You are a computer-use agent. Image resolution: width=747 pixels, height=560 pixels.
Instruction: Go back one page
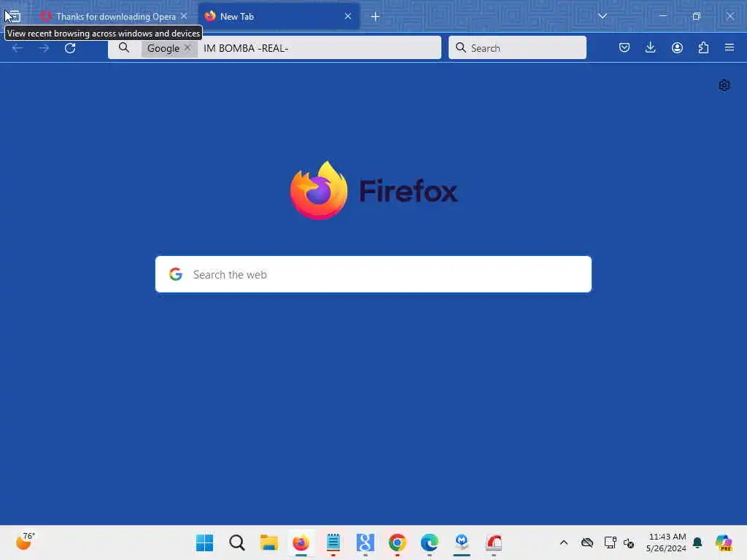click(x=18, y=48)
